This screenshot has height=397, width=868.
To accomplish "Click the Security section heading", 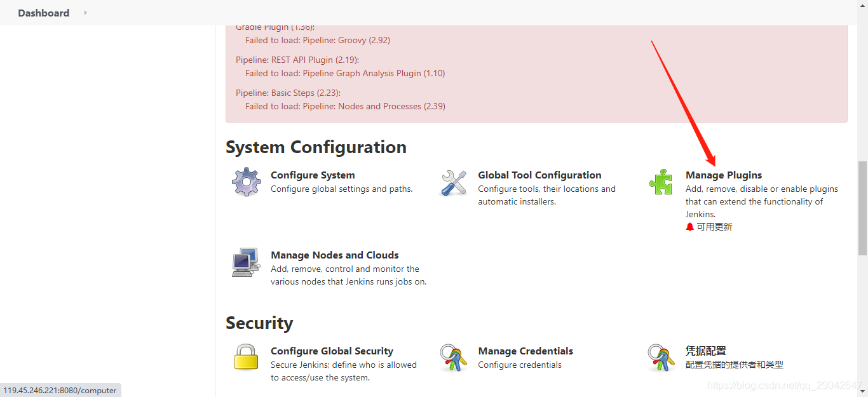I will point(259,323).
